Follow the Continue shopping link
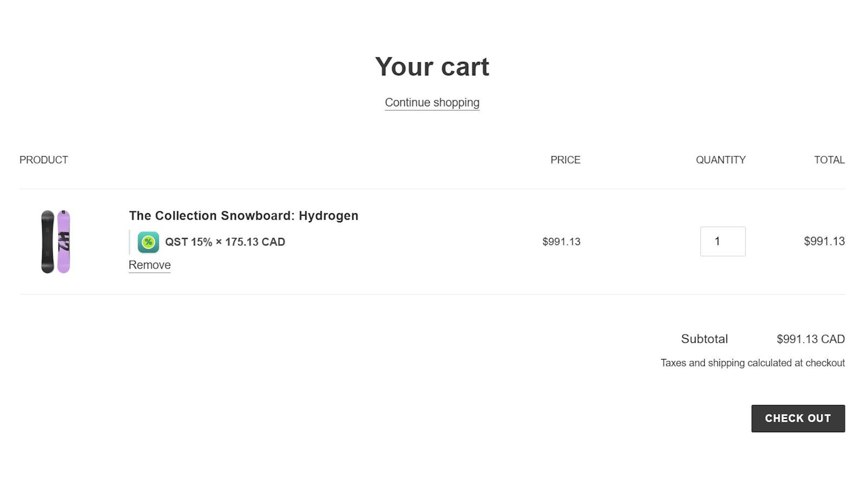The width and height of the screenshot is (868, 488). pos(432,102)
